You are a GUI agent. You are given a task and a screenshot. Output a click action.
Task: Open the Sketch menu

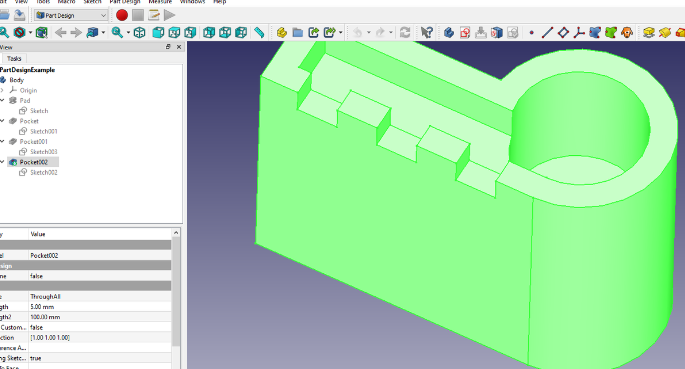tap(92, 2)
